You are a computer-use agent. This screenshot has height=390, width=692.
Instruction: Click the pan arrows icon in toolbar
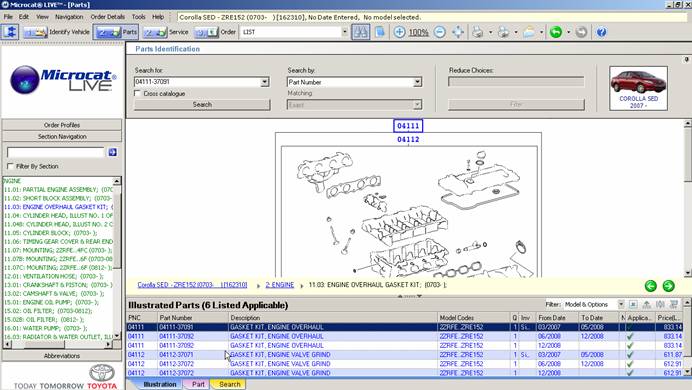point(458,32)
